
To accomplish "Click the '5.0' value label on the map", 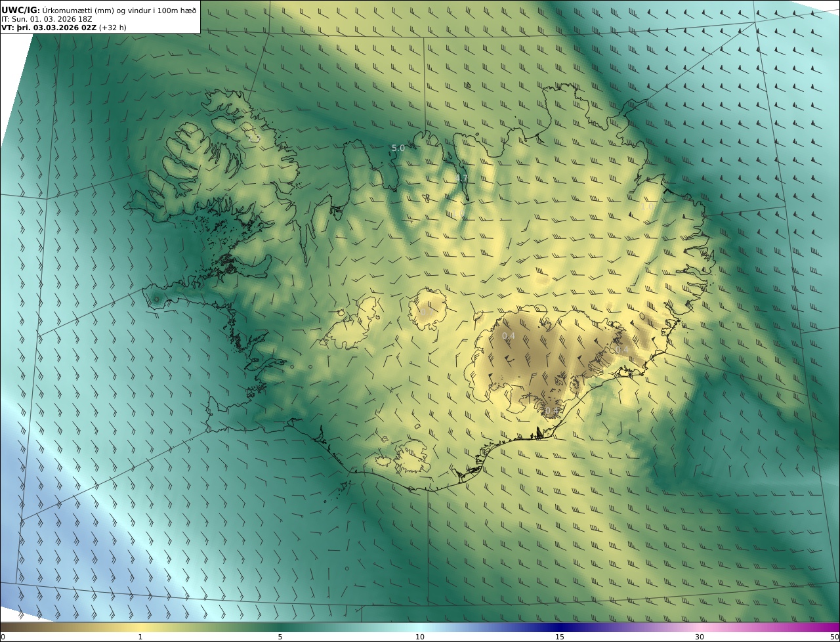I will coord(398,148).
